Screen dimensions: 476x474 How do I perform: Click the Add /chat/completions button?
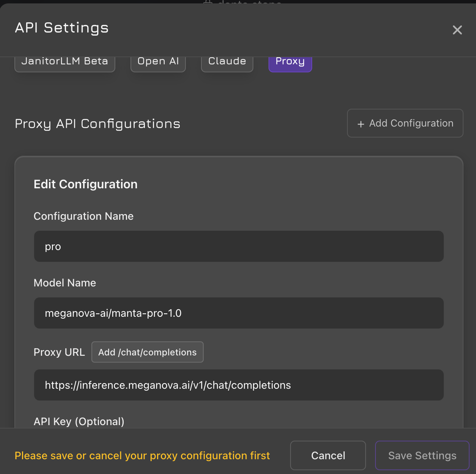tap(148, 352)
